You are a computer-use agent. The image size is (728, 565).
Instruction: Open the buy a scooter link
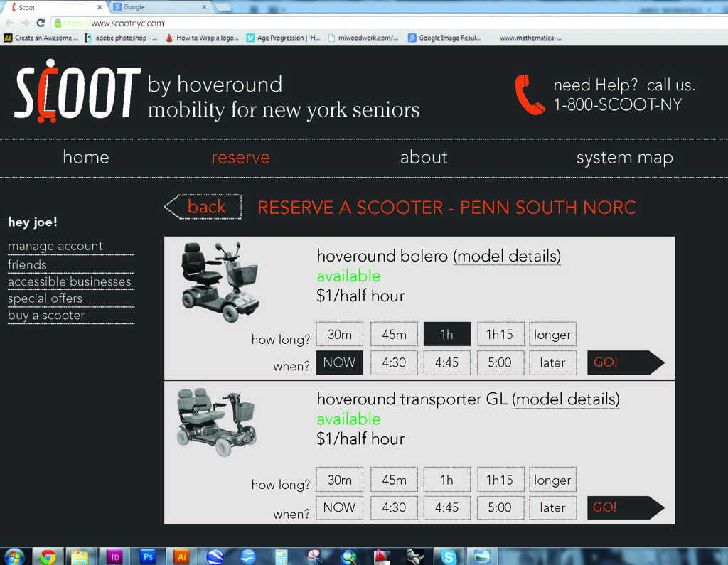tap(46, 316)
